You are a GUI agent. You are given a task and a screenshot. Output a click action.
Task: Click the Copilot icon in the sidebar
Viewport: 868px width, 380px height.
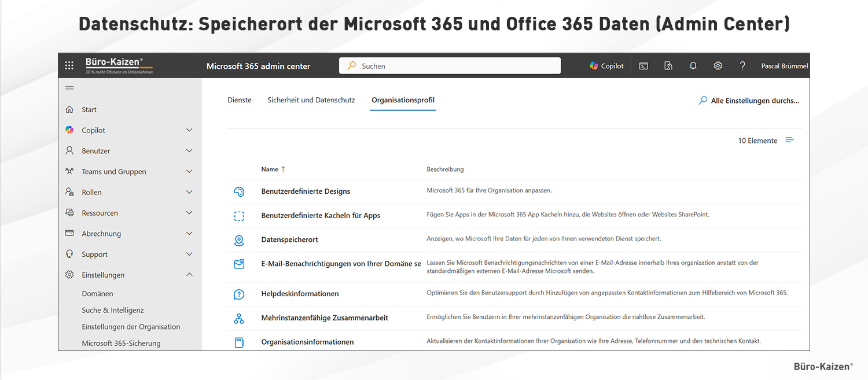[x=69, y=130]
